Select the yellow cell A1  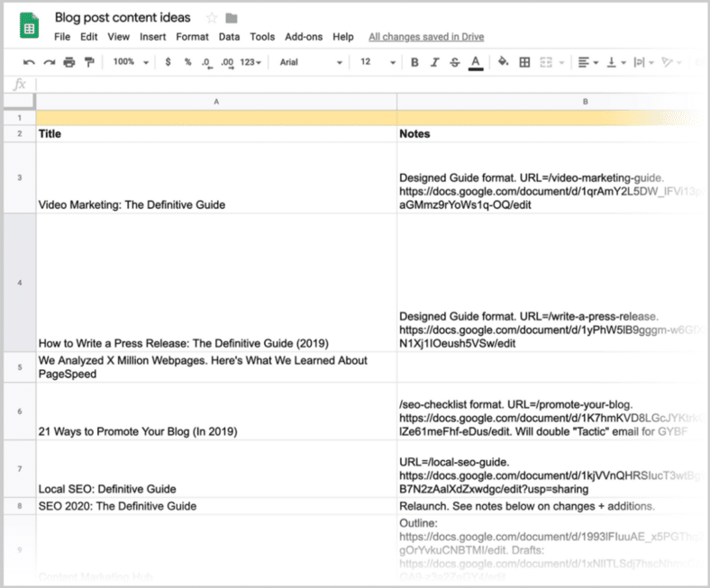tap(216, 118)
